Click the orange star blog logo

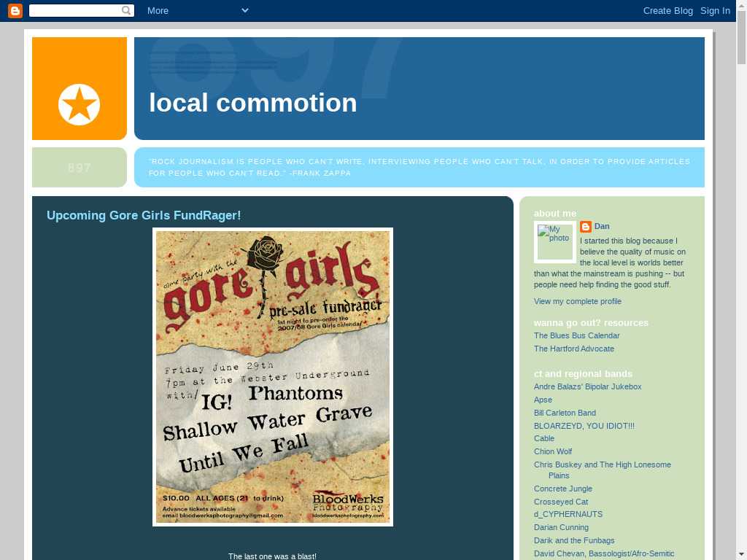(x=79, y=105)
